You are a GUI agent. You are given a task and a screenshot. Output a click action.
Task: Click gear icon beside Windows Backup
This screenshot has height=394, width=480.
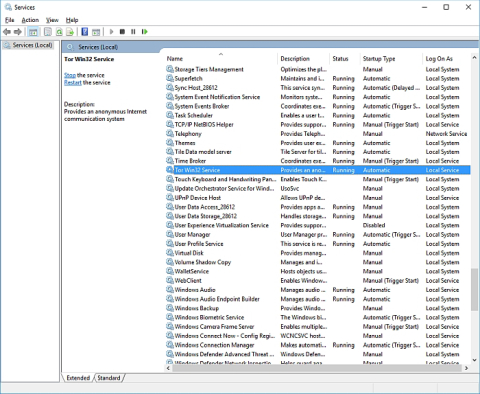(170, 308)
